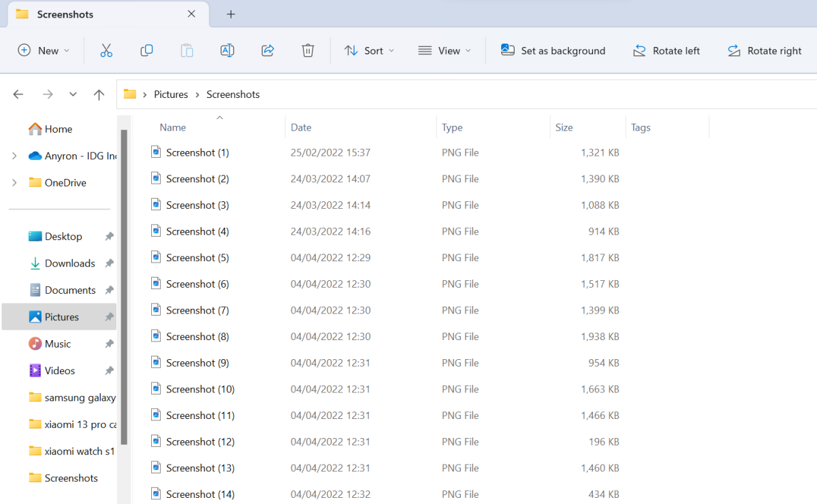This screenshot has height=504, width=817.
Task: Open the View layout dropdown
Action: [445, 51]
